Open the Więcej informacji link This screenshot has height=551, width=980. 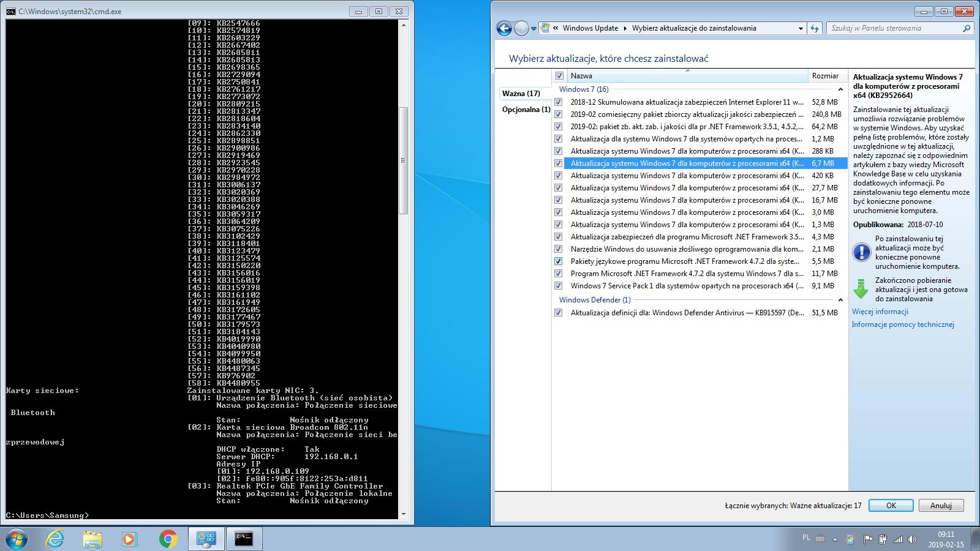[x=880, y=312]
